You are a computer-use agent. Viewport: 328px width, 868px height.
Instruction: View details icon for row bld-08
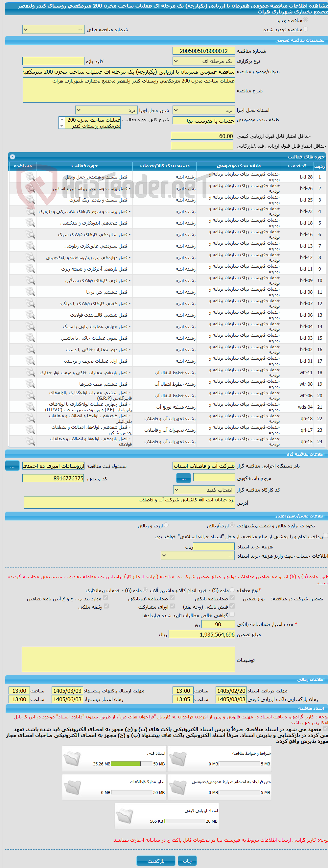pyautogui.click(x=30, y=292)
